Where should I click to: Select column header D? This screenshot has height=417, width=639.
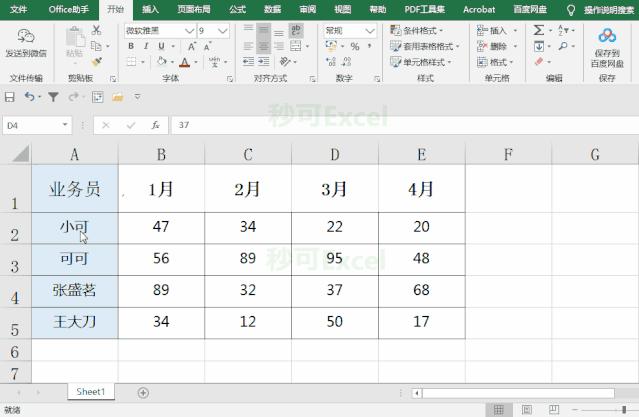pos(335,154)
